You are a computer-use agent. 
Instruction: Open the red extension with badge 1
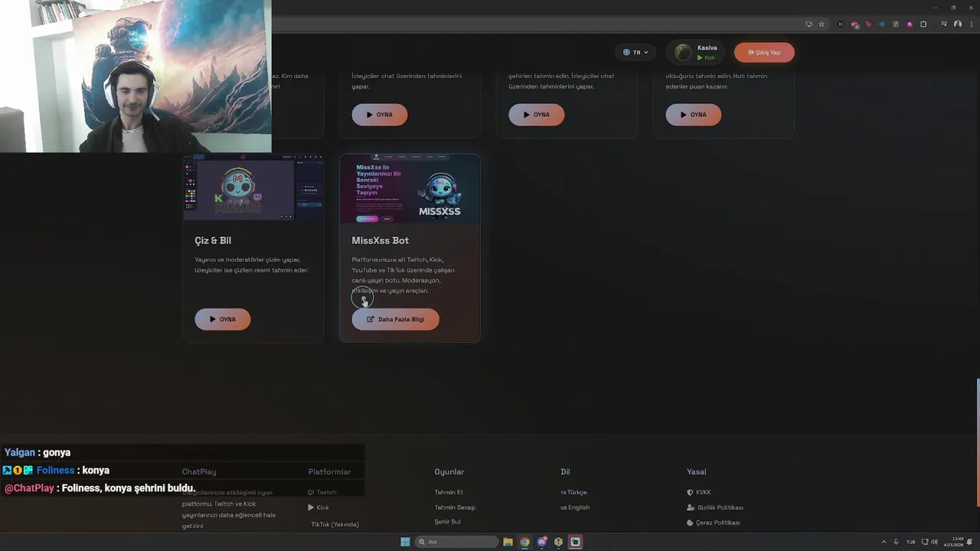click(854, 24)
